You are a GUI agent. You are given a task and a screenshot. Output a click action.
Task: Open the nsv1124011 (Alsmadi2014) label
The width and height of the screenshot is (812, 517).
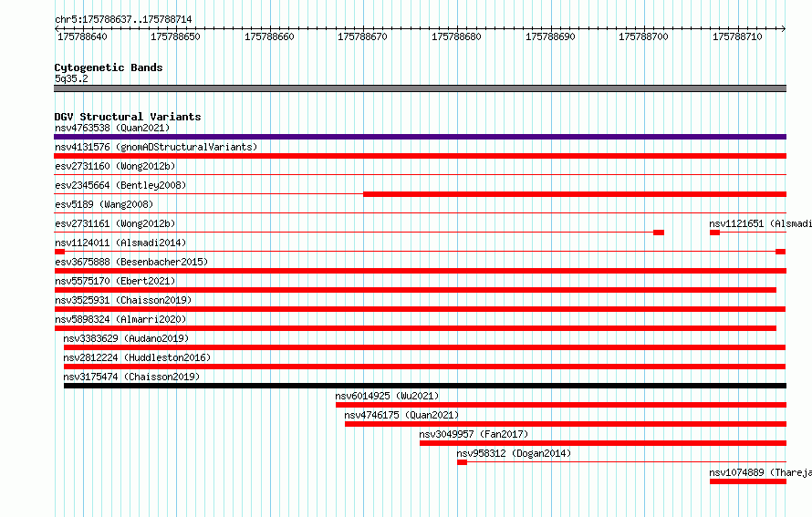click(120, 243)
